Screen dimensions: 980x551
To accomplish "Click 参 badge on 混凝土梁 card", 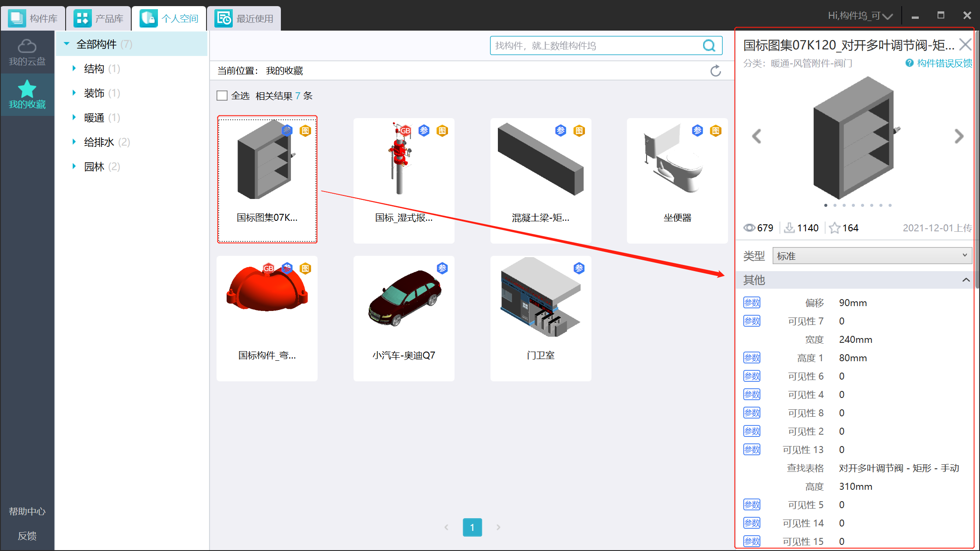I will pos(560,130).
